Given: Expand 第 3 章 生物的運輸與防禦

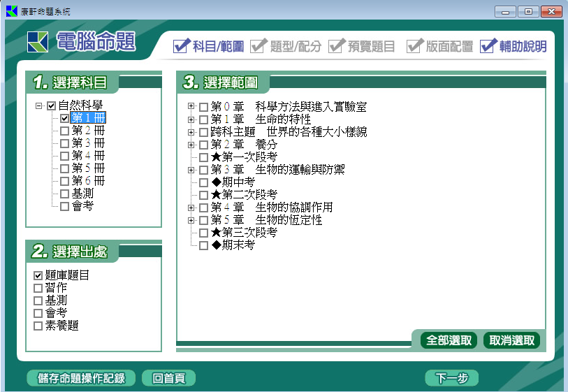Looking at the screenshot, I should (x=191, y=170).
